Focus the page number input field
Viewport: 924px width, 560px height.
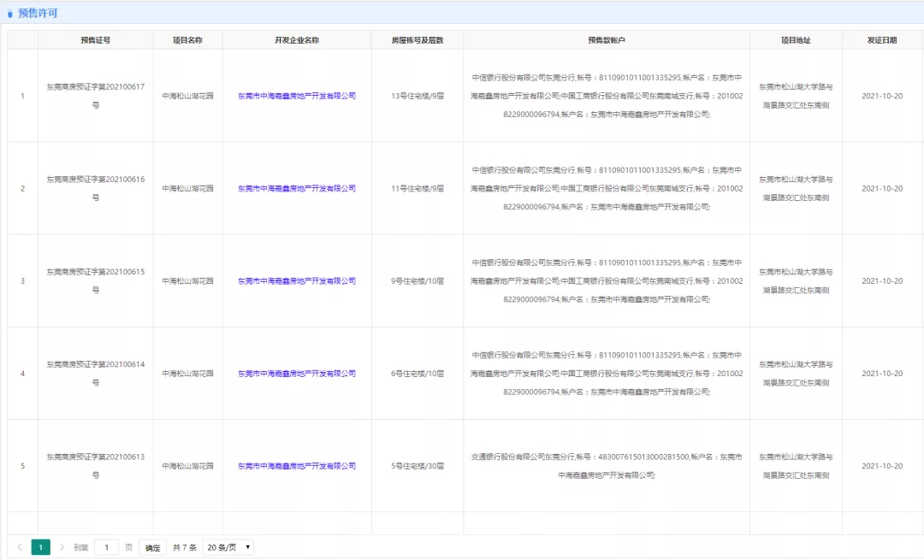[x=106, y=547]
